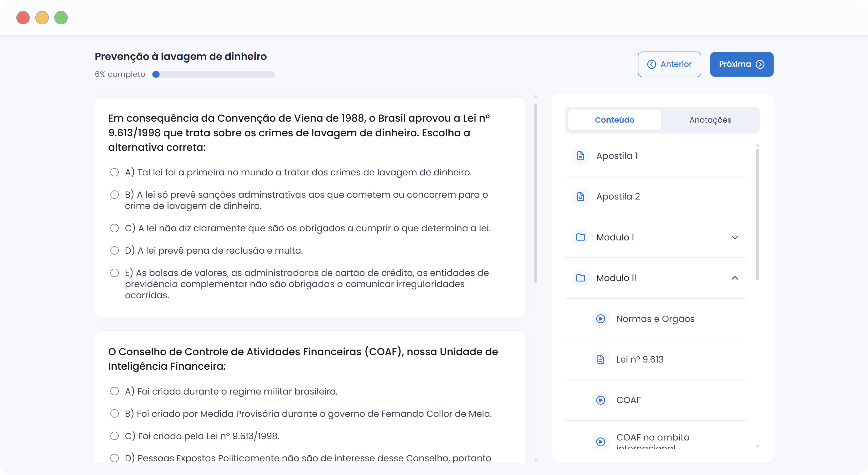Screen dimensions: 868x475
Task: Click the Prevenção à lavagem de dinheiro title
Action: tap(181, 56)
